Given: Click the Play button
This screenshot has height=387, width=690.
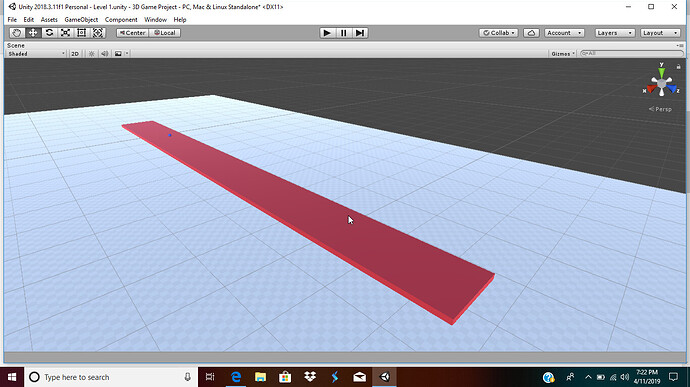Looking at the screenshot, I should pos(327,33).
